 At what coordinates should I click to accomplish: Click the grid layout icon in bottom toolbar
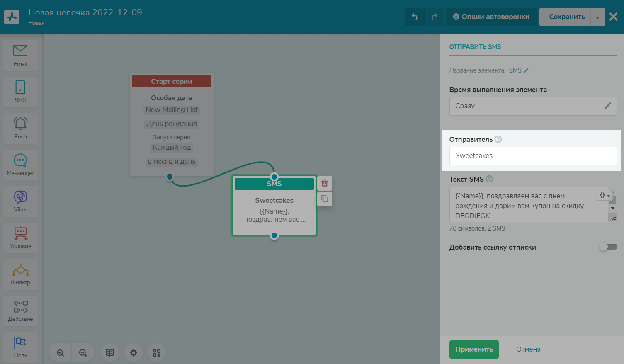click(x=156, y=353)
